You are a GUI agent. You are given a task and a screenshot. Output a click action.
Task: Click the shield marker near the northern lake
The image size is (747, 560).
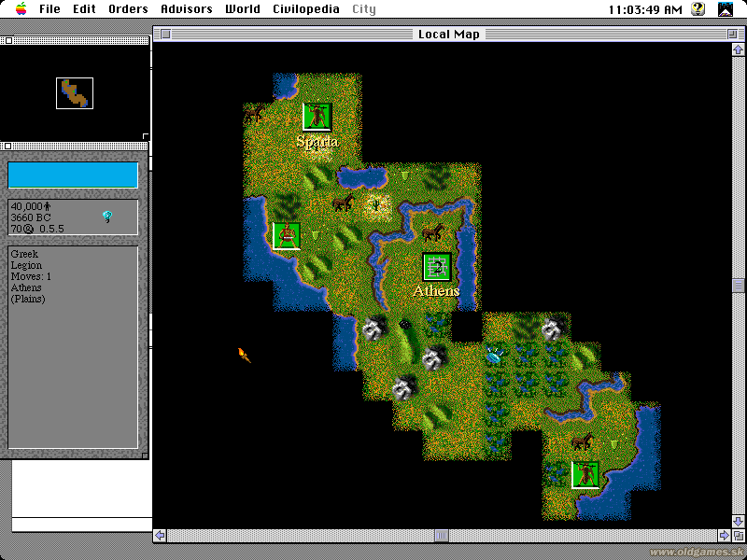pos(405,175)
